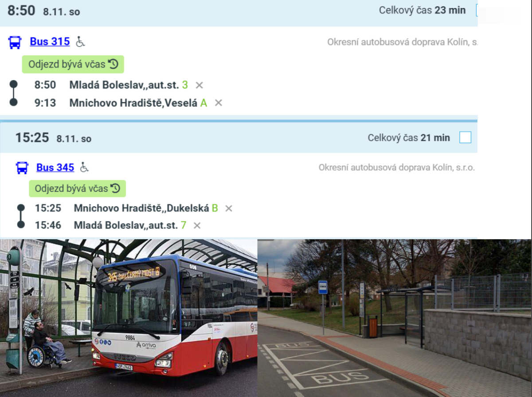This screenshot has width=532, height=397.
Task: Click the bus icon next to Bus 345
Action: coord(22,167)
